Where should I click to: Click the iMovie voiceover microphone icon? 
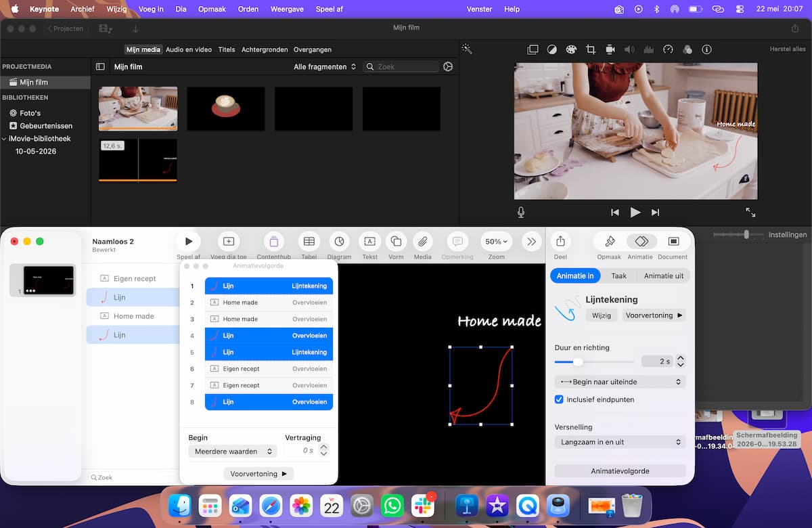521,212
